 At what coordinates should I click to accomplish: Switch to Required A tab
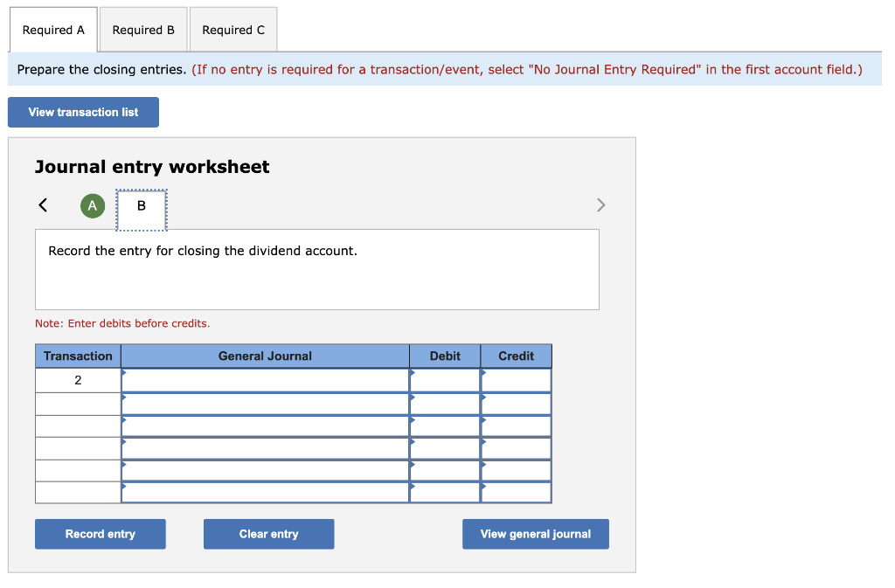(53, 30)
